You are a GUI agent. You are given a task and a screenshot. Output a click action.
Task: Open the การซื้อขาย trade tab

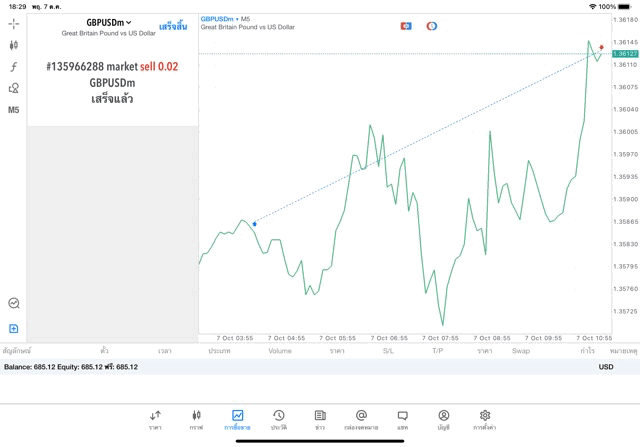[237, 420]
